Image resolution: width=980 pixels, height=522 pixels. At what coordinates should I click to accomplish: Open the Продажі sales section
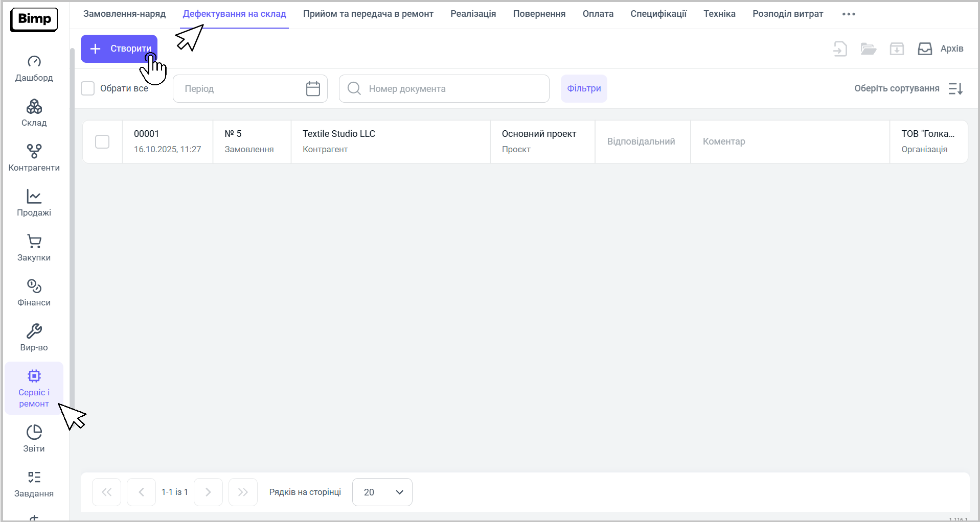click(x=34, y=203)
